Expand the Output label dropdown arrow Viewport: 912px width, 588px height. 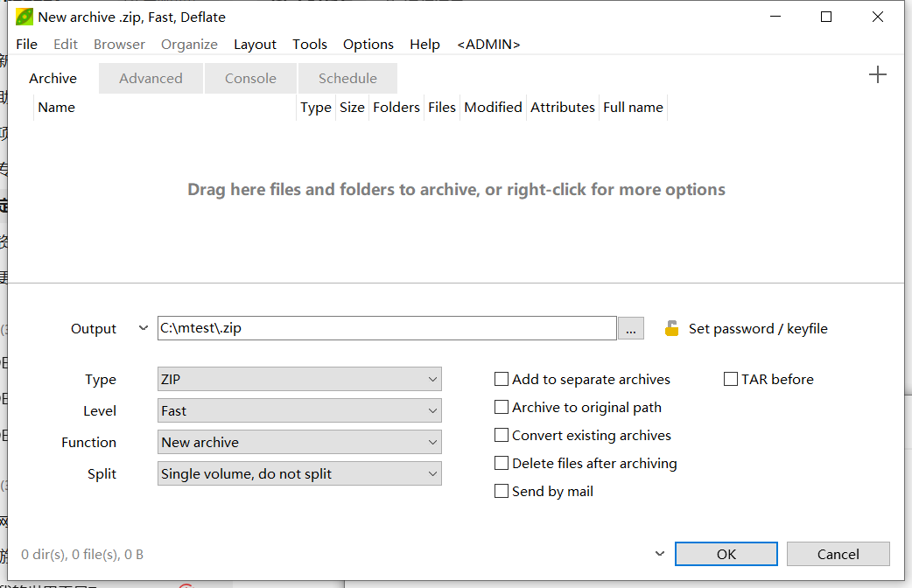(143, 328)
